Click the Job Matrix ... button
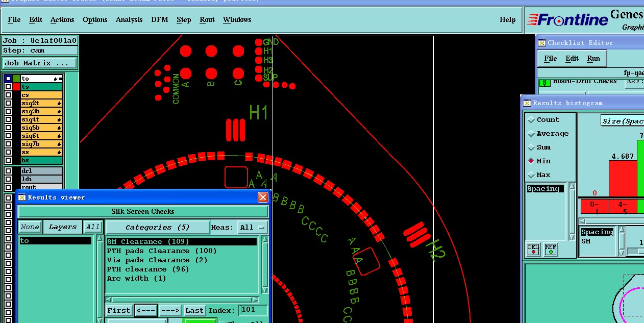 (x=40, y=63)
